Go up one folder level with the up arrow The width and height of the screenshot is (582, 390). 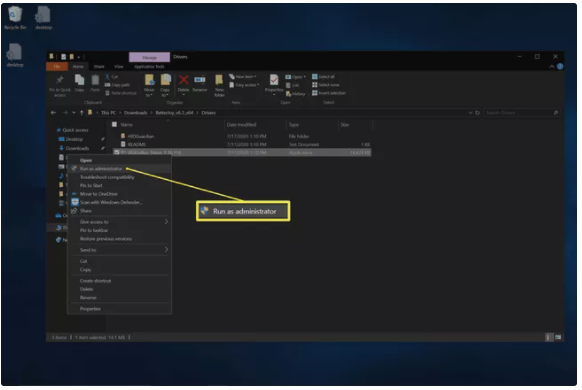pyautogui.click(x=82, y=113)
